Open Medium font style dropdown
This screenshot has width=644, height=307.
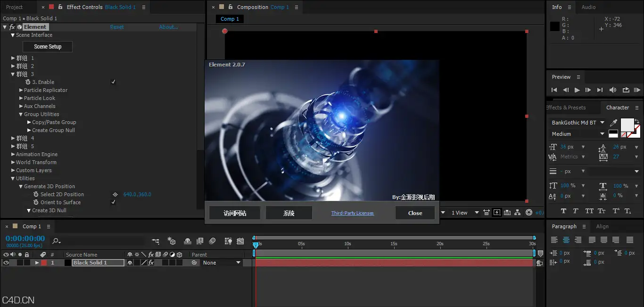[x=578, y=134]
